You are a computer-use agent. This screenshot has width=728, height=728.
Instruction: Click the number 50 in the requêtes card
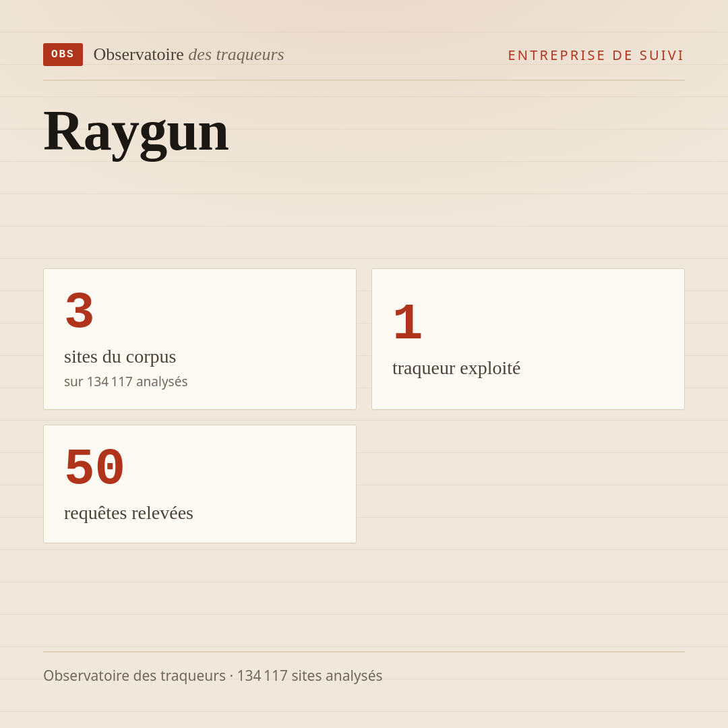(94, 466)
